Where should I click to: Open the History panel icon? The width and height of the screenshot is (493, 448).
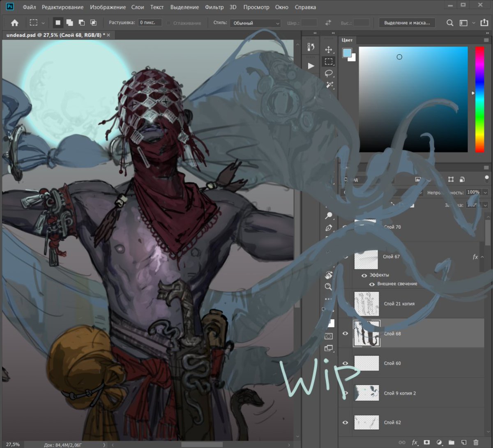click(x=311, y=47)
